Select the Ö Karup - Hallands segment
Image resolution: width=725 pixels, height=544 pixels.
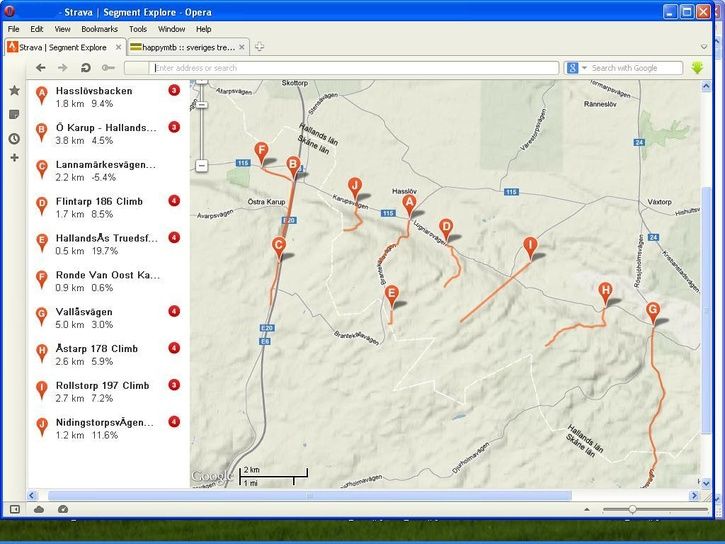[x=108, y=134]
